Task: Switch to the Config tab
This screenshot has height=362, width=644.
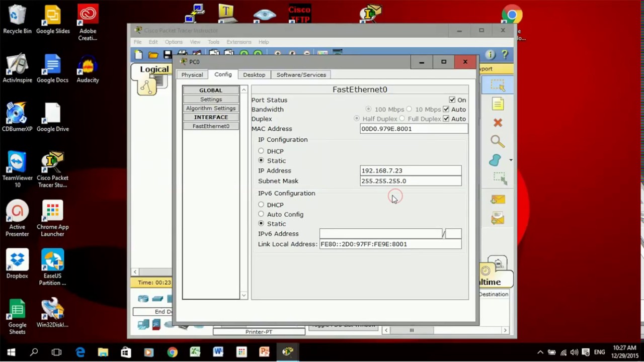Action: point(223,74)
